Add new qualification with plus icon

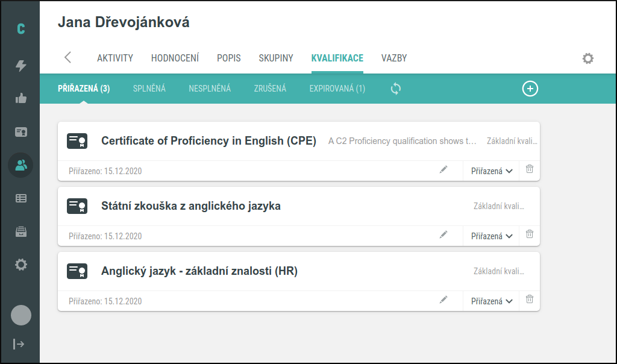pyautogui.click(x=530, y=89)
